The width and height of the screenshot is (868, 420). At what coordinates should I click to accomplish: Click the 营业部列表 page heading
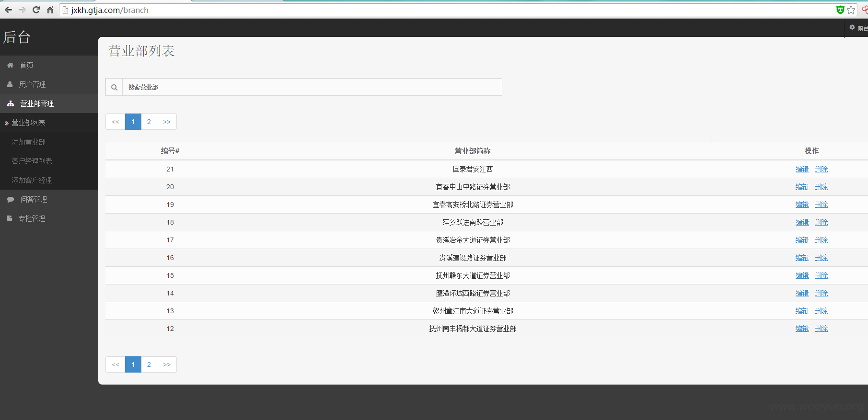coord(141,51)
